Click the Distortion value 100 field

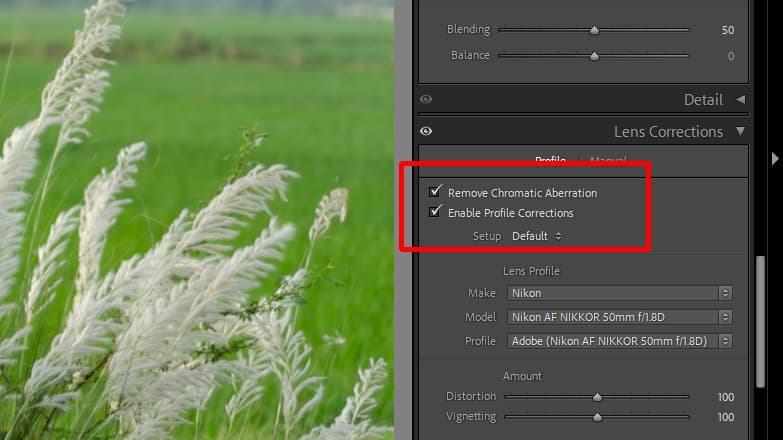726,397
